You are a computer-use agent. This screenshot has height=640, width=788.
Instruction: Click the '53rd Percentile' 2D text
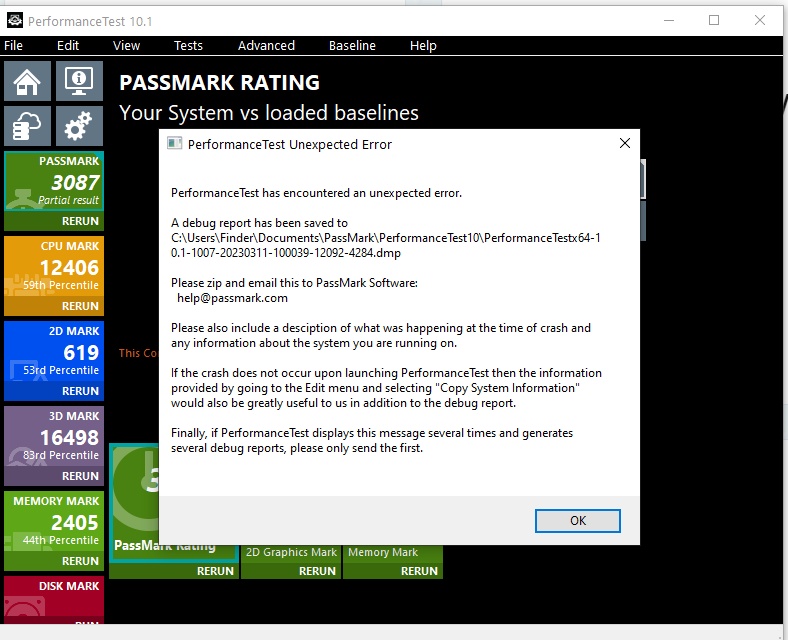[x=61, y=370]
